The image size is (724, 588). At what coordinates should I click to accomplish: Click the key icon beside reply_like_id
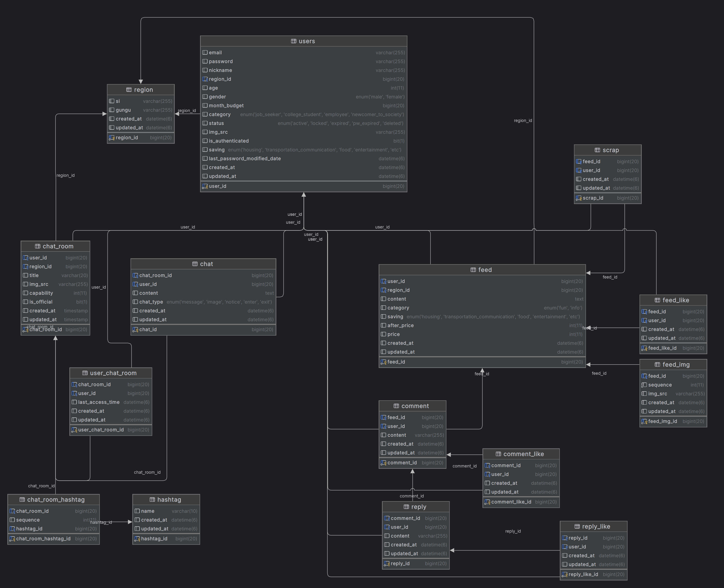pos(564,574)
